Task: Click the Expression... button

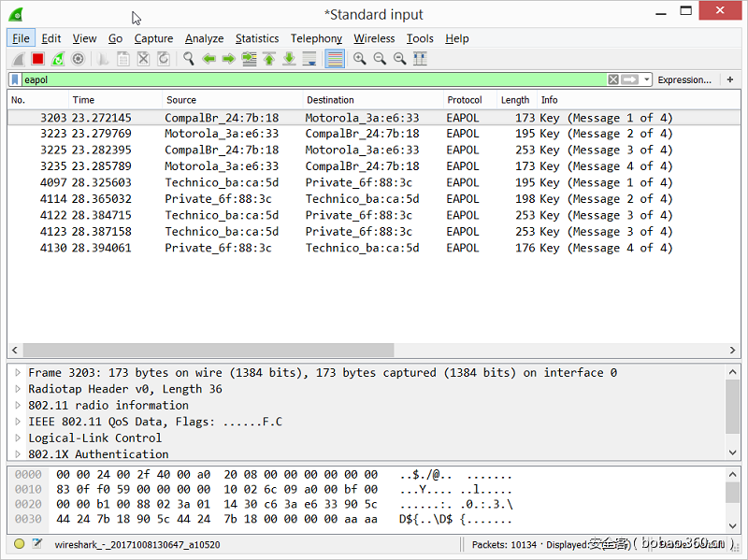Action: (x=683, y=80)
